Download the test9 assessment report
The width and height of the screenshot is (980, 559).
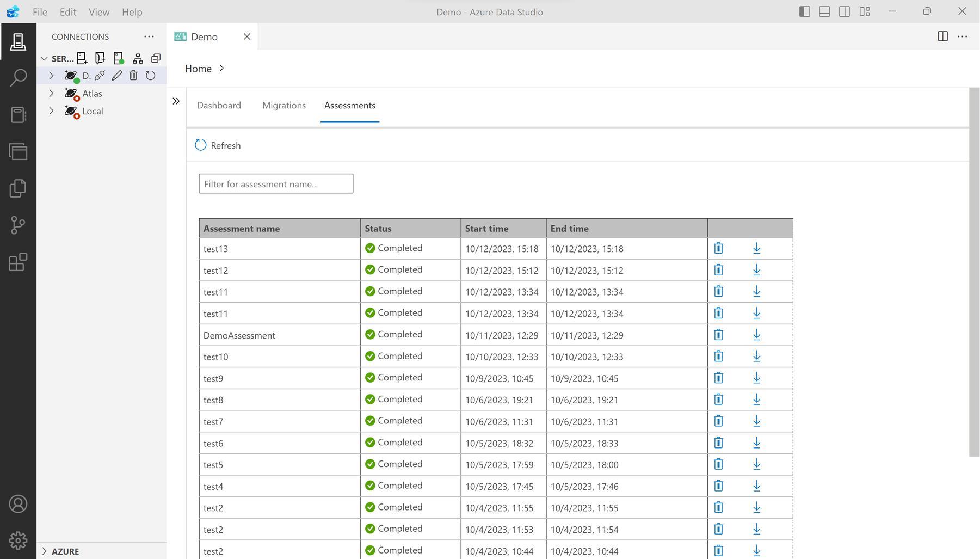point(756,378)
